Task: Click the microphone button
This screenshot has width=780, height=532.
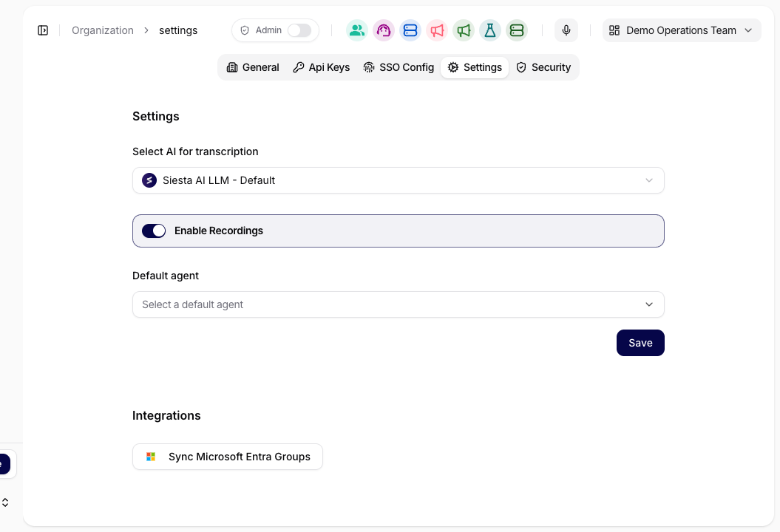Action: [x=566, y=30]
